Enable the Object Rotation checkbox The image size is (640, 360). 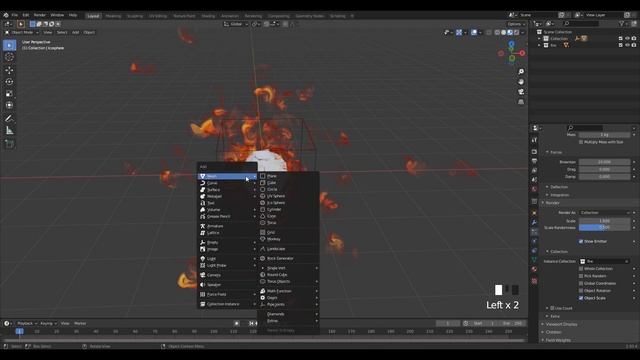[x=581, y=291]
